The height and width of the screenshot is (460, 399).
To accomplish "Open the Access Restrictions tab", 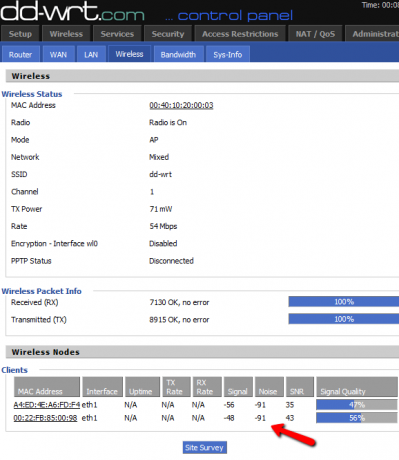I will point(240,34).
